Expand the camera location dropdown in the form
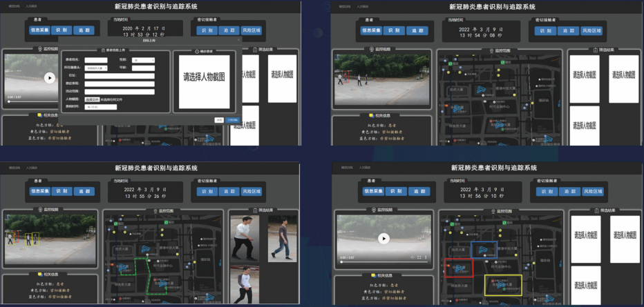 (x=96, y=68)
